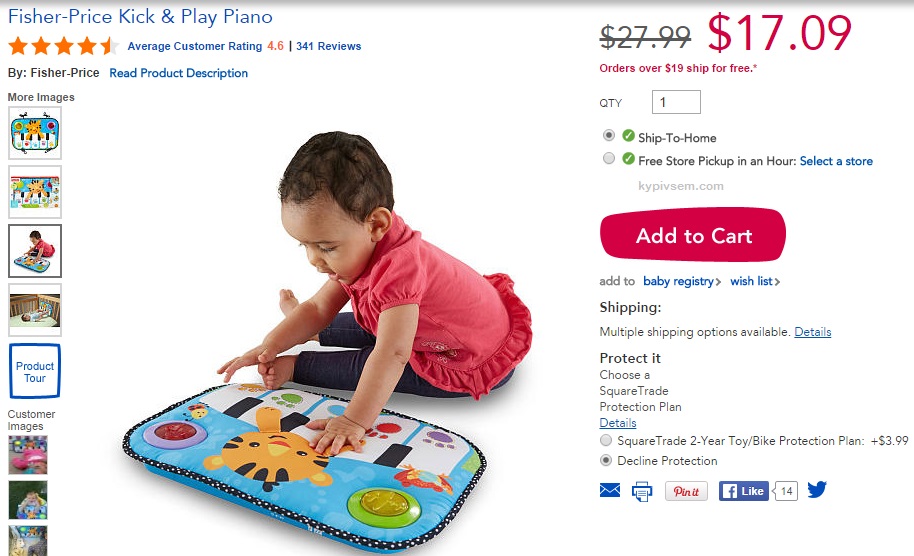914x556 pixels.
Task: Select SquareTrade 2-Year Protection Plan radio
Action: (606, 440)
